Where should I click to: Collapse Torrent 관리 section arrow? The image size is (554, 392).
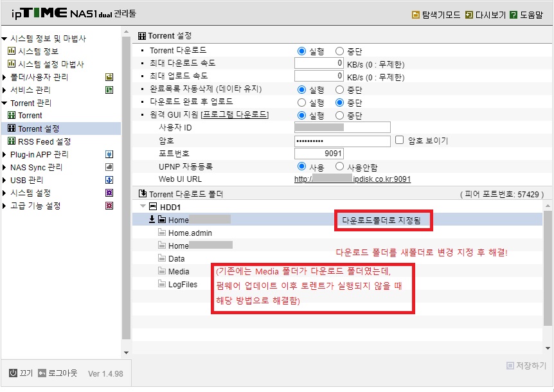pyautogui.click(x=4, y=103)
